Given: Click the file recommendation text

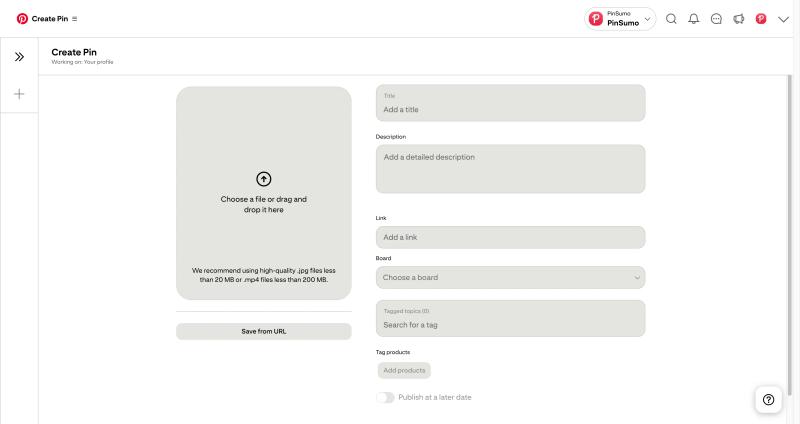Looking at the screenshot, I should pyautogui.click(x=264, y=275).
